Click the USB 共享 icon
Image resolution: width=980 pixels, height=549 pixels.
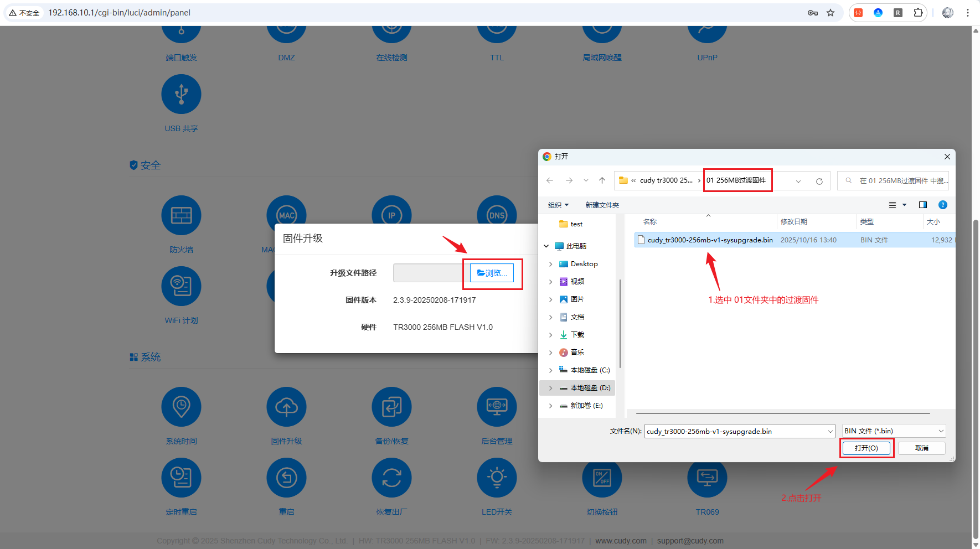point(181,94)
